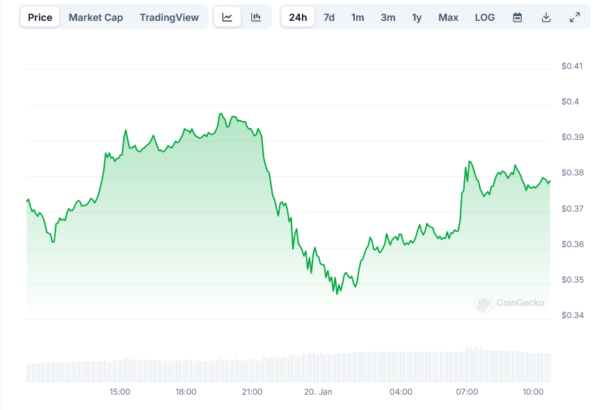
Task: Open the Price tab
Action: (41, 17)
